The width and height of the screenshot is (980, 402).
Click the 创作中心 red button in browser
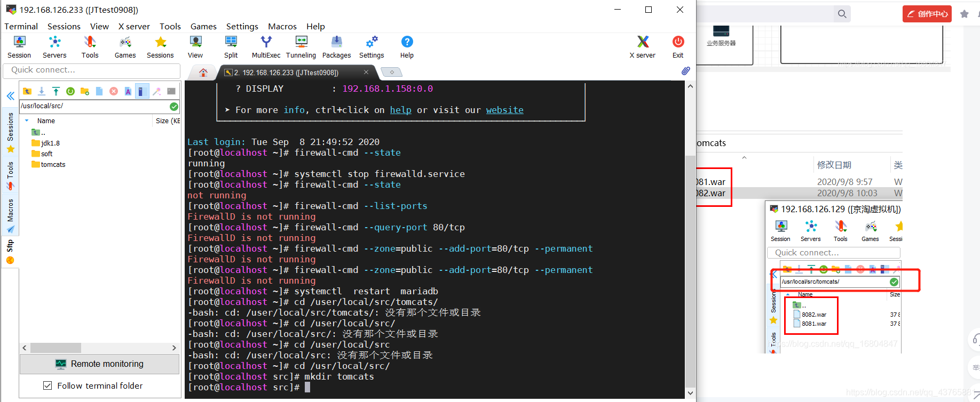point(927,14)
